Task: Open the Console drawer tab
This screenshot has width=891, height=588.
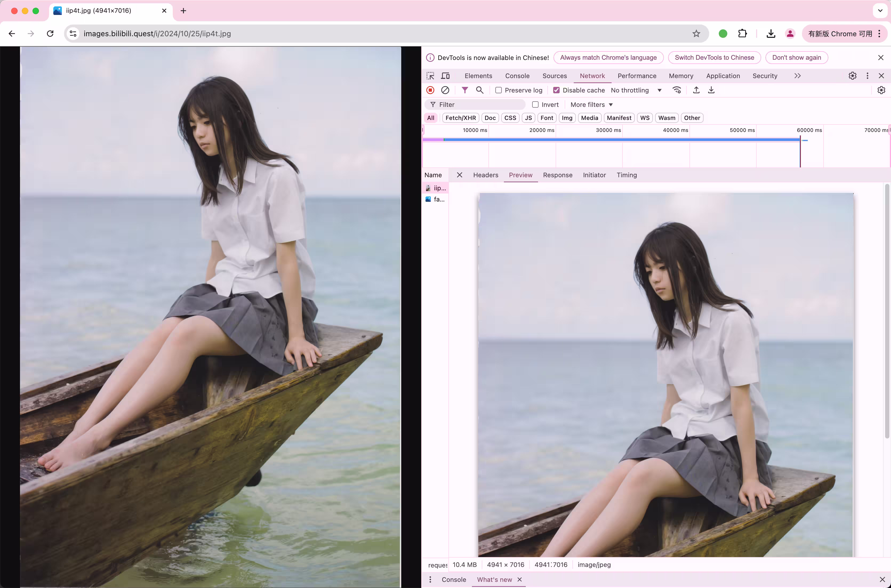Action: click(454, 579)
